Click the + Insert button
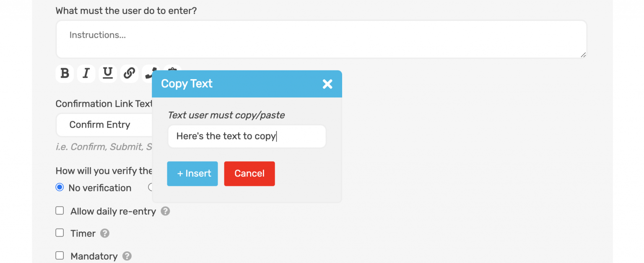This screenshot has width=644, height=263. tap(192, 173)
